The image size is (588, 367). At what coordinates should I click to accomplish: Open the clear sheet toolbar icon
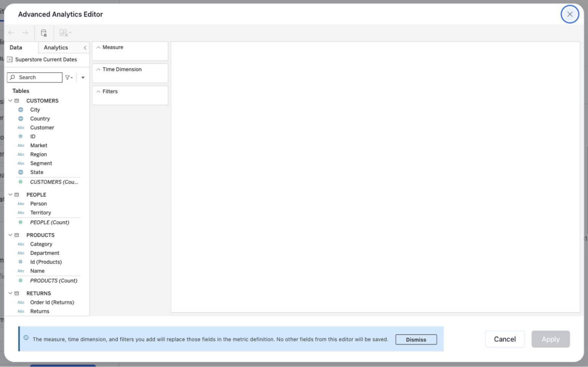pos(64,33)
